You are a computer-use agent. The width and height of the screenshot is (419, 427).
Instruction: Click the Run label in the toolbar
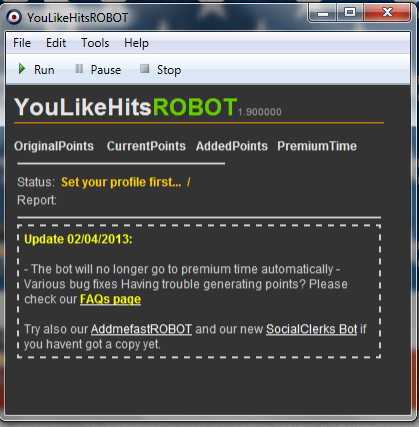click(x=44, y=70)
